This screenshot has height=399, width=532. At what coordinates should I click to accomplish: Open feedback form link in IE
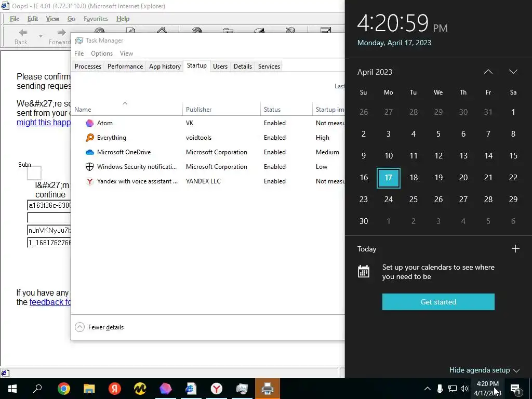pyautogui.click(x=50, y=302)
